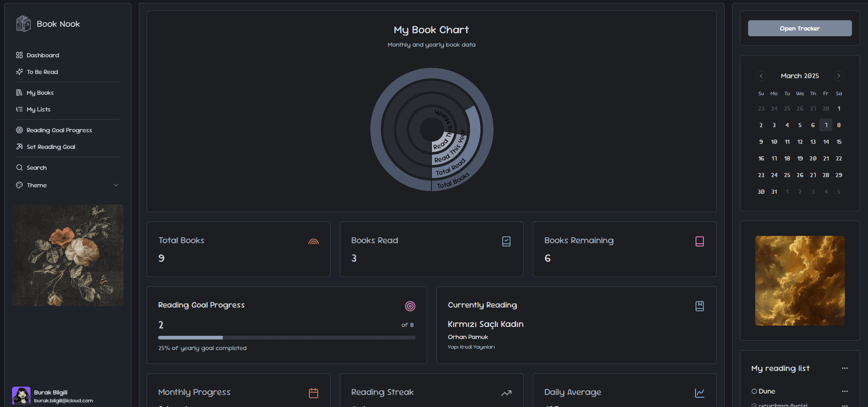868x407 pixels.
Task: Click the Daily Average chart icon
Action: [699, 393]
